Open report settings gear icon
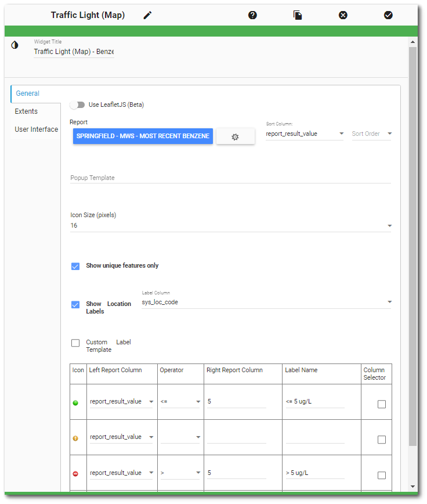This screenshot has height=504, width=427. (x=235, y=136)
